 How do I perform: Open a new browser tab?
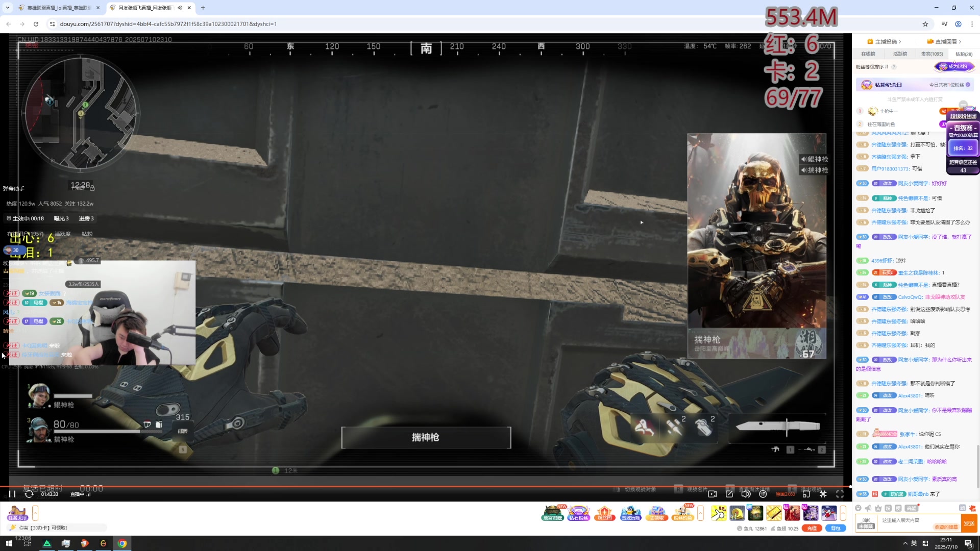click(x=203, y=8)
